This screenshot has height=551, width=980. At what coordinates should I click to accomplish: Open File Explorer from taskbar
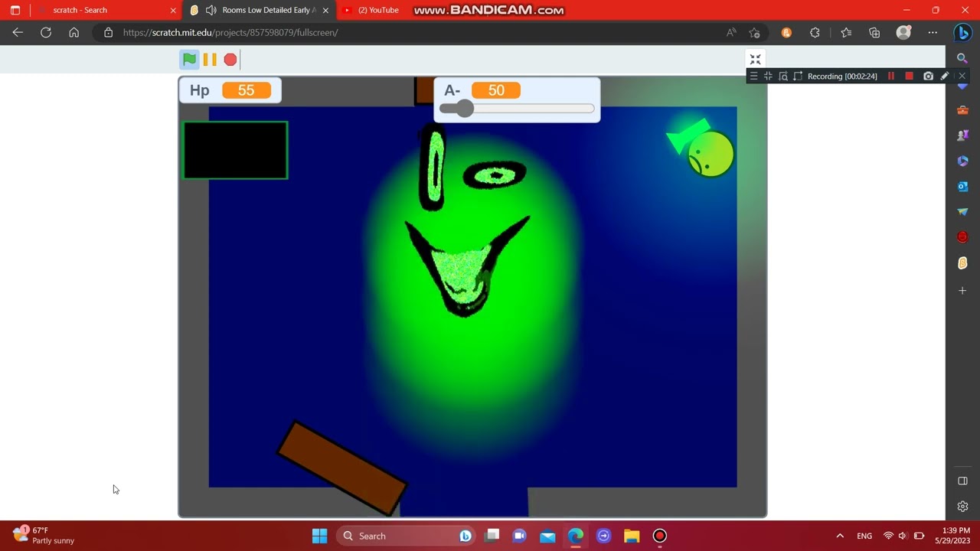tap(631, 536)
